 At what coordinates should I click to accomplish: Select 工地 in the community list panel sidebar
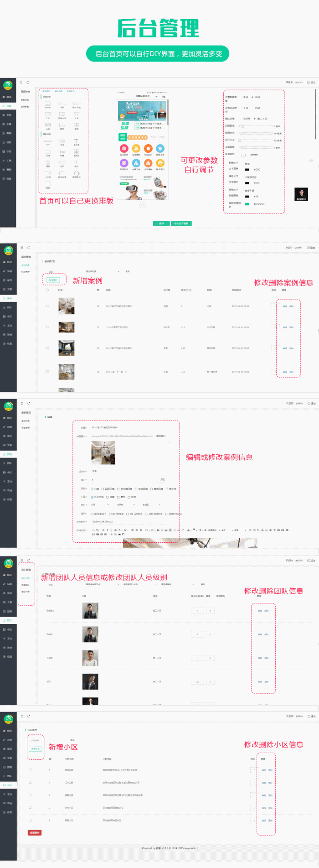pos(9,794)
